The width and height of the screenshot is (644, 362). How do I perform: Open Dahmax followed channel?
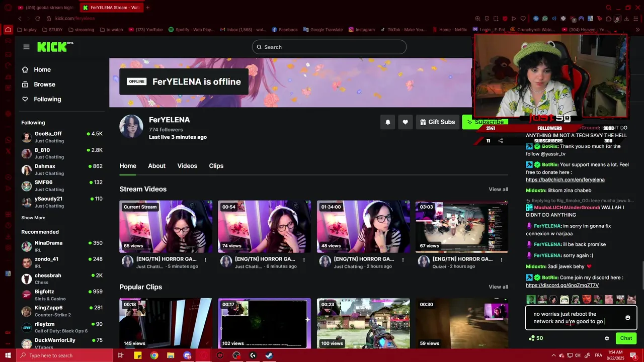(x=62, y=169)
